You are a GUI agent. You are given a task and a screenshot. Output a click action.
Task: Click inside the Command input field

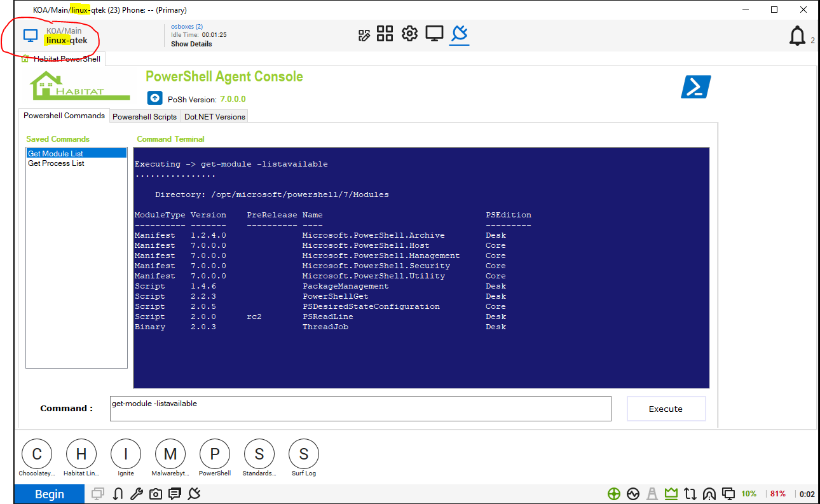360,409
